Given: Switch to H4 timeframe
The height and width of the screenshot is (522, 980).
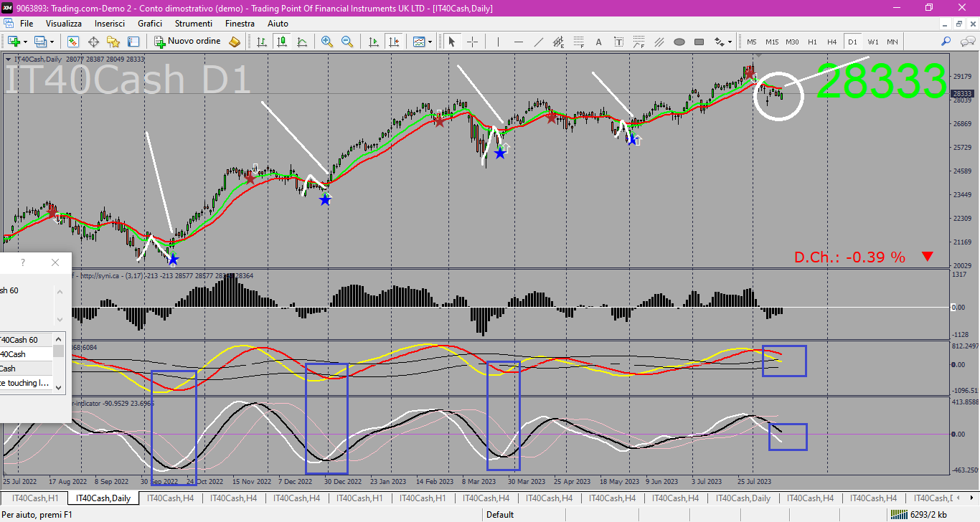Looking at the screenshot, I should pyautogui.click(x=831, y=42).
